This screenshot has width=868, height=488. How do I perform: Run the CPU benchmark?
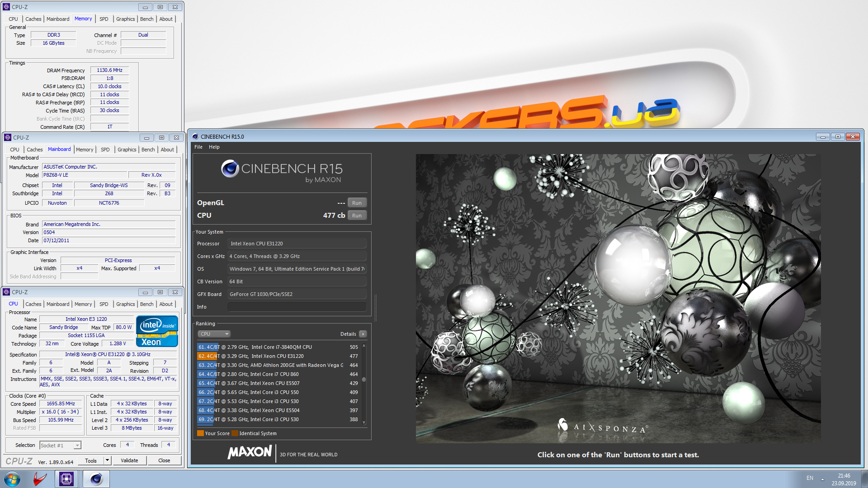pos(357,216)
